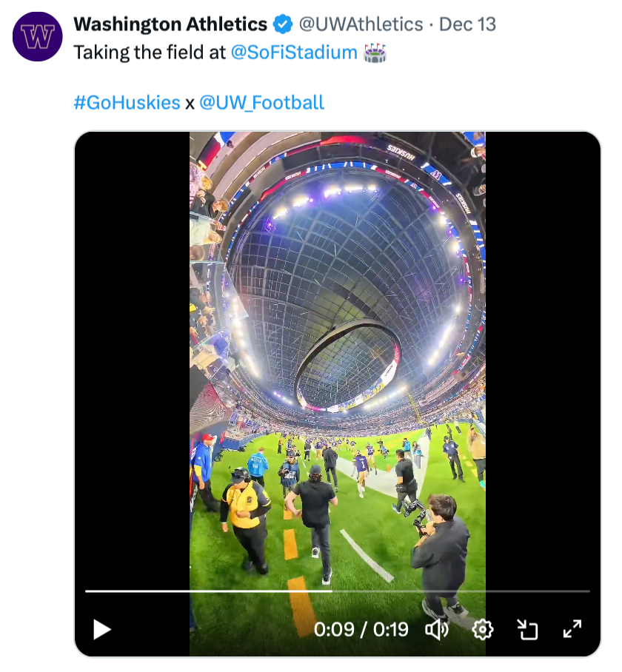Screen dimensions: 622x672
Task: Click the played portion of the seek bar
Action: pyautogui.click(x=207, y=591)
